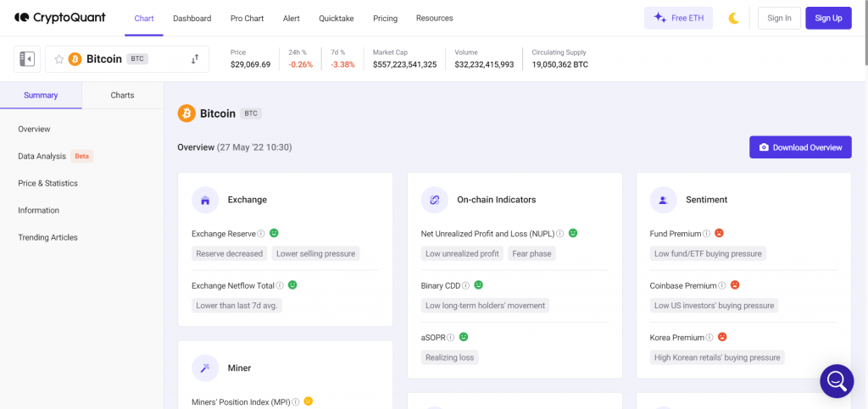Toggle dark mode moon icon

[734, 18]
